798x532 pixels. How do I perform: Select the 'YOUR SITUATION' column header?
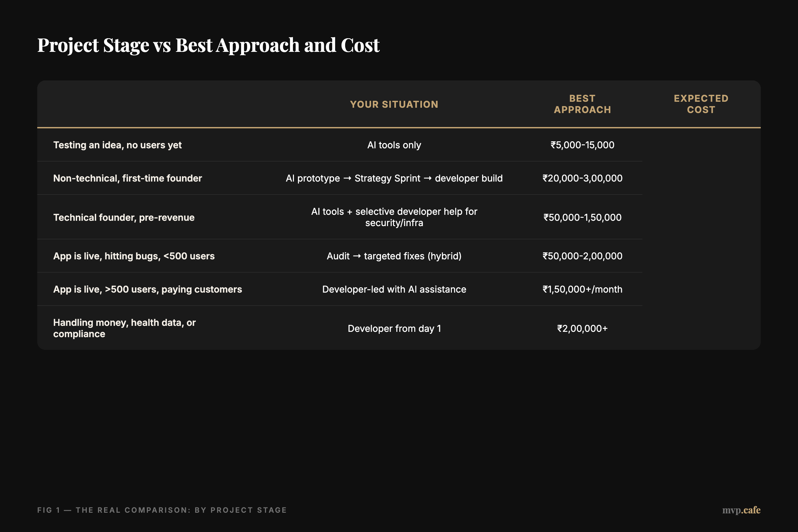[394, 104]
